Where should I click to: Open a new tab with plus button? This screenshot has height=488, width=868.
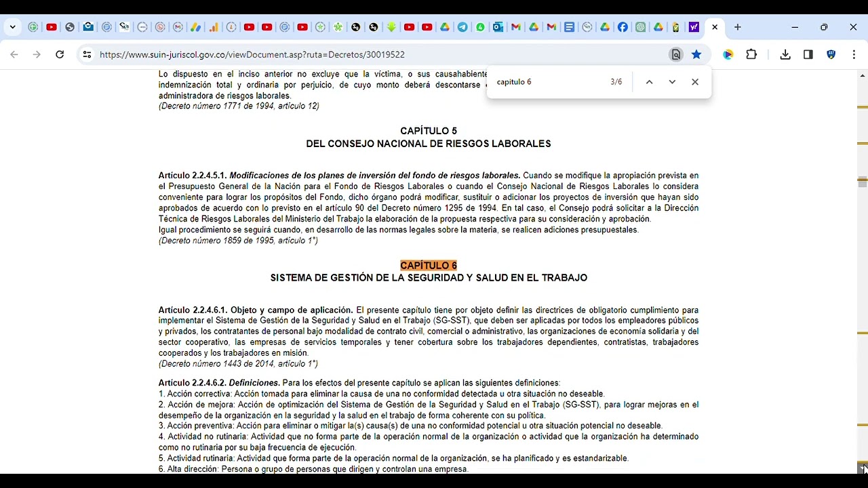pos(737,27)
